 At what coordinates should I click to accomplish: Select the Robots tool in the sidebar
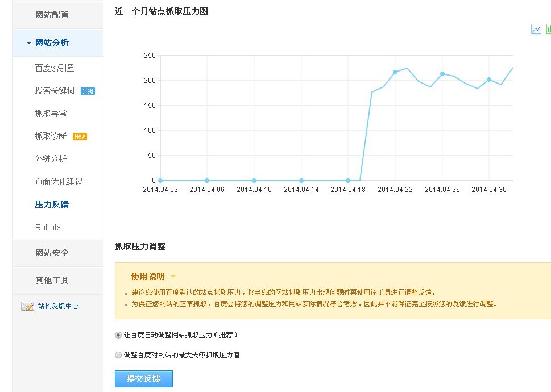click(47, 227)
